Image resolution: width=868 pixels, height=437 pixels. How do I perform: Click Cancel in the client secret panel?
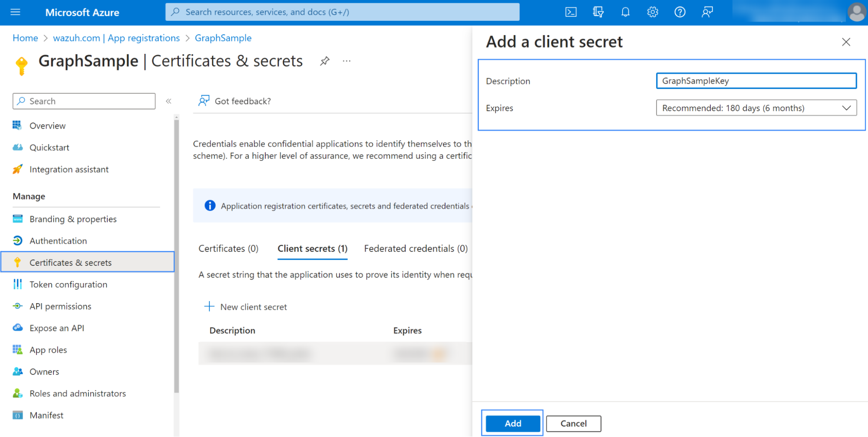coord(573,424)
